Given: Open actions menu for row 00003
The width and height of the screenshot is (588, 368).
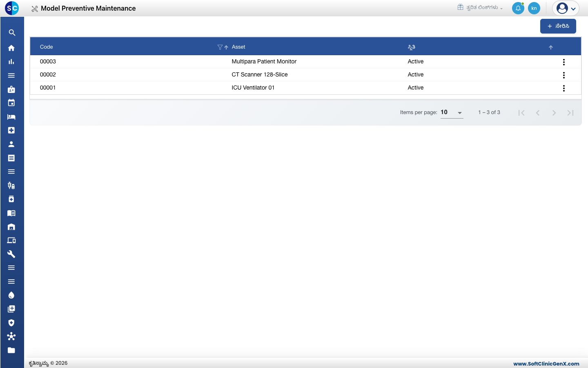Looking at the screenshot, I should coord(564,62).
